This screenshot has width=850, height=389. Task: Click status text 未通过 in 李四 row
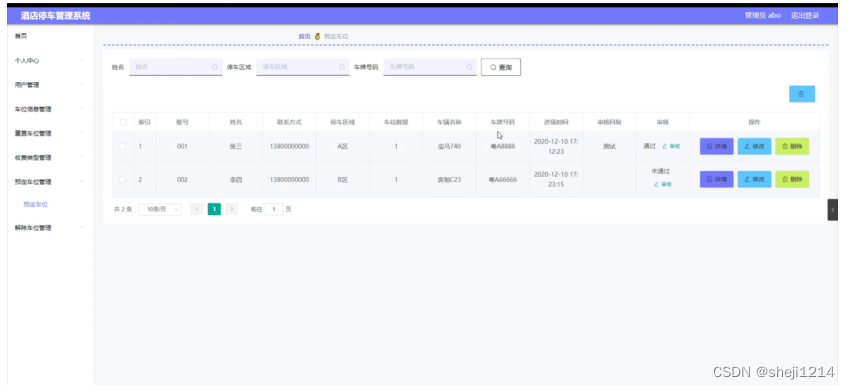[661, 171]
